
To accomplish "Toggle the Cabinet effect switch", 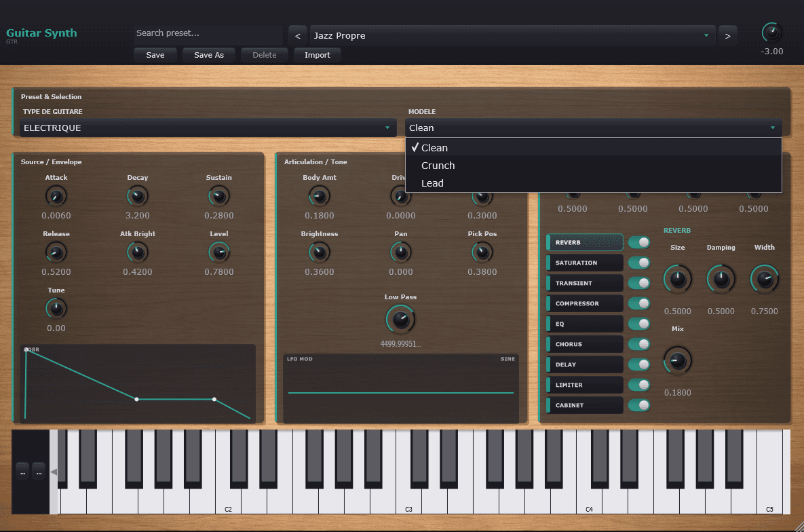I will pos(638,405).
